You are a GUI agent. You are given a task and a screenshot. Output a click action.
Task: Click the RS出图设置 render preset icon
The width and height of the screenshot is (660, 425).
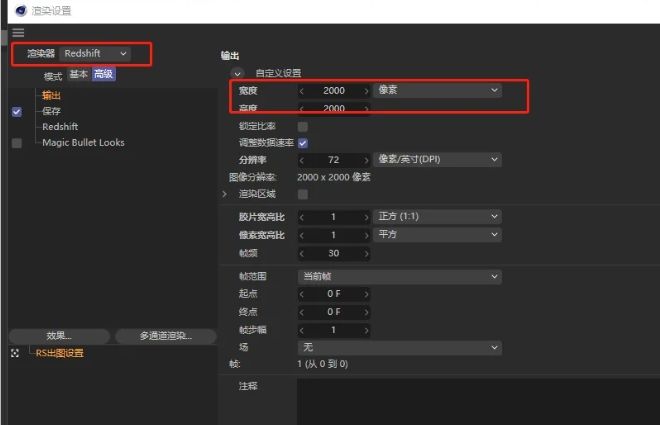15,353
